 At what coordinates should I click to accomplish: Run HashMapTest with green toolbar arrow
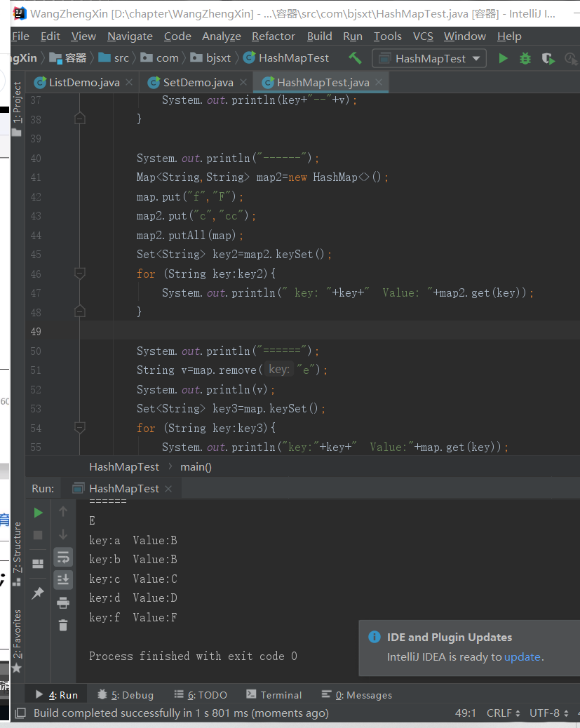coord(503,58)
